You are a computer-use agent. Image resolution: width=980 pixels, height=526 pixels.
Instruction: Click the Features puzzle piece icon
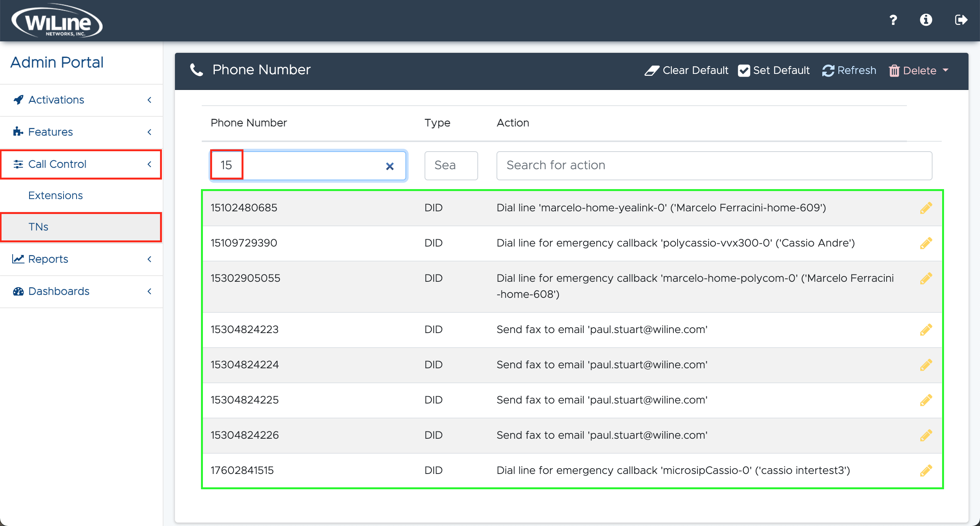pyautogui.click(x=18, y=132)
